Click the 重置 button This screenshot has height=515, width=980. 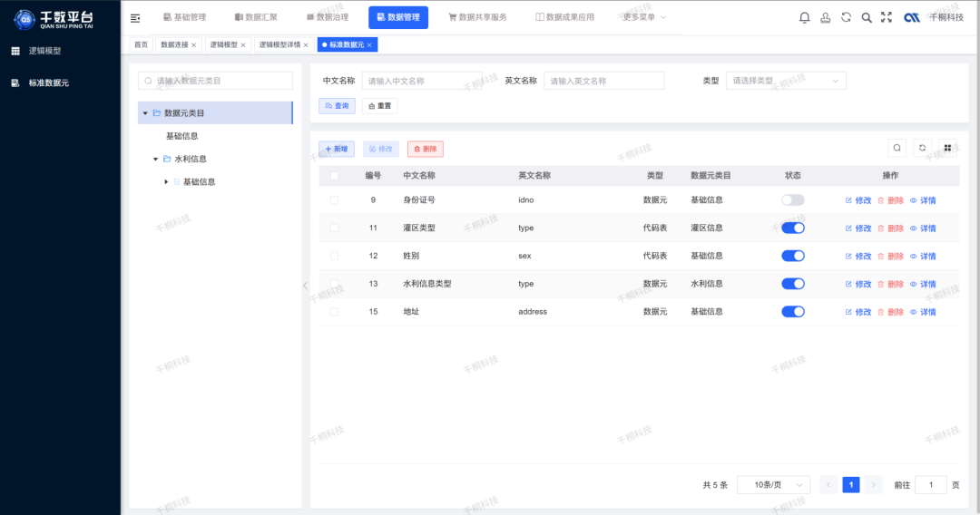coord(379,106)
